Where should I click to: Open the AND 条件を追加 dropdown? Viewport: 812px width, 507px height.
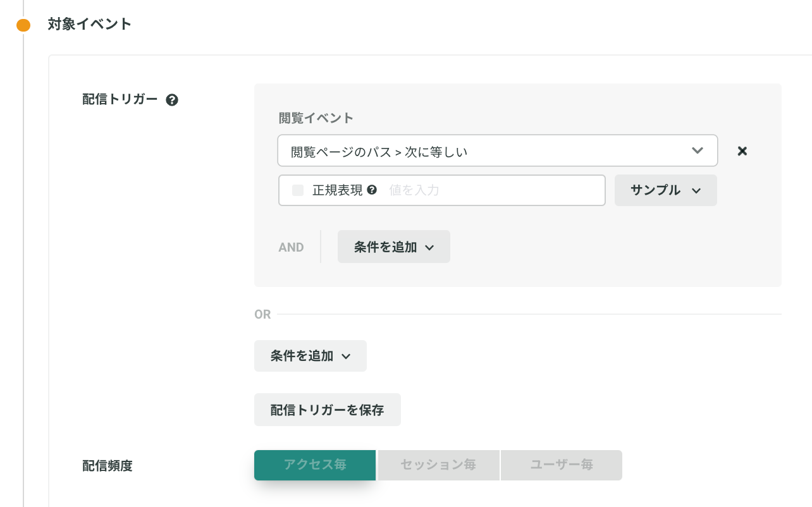(x=394, y=247)
